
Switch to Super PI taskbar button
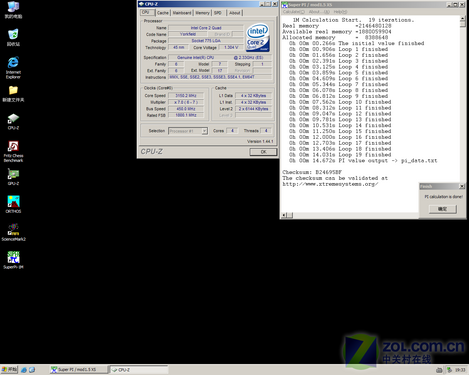pyautogui.click(x=79, y=370)
